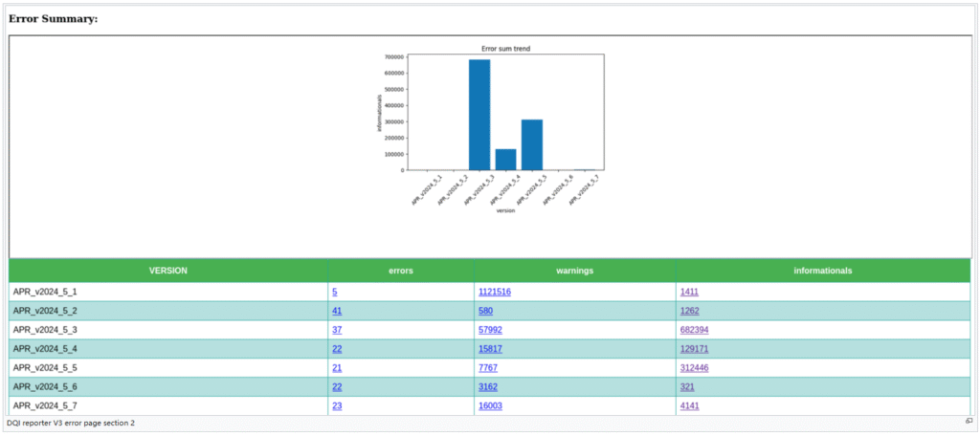Open errors link 22 in the APR_v2024_5_4 row

pyautogui.click(x=337, y=349)
